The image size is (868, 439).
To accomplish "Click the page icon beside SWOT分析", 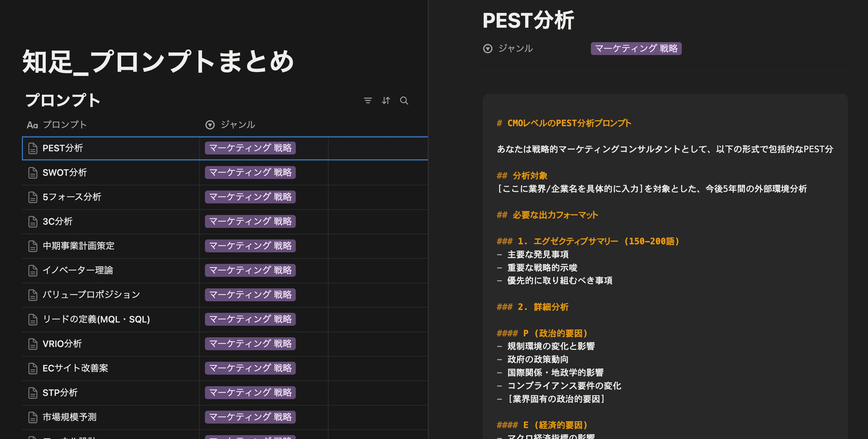I will coord(33,173).
